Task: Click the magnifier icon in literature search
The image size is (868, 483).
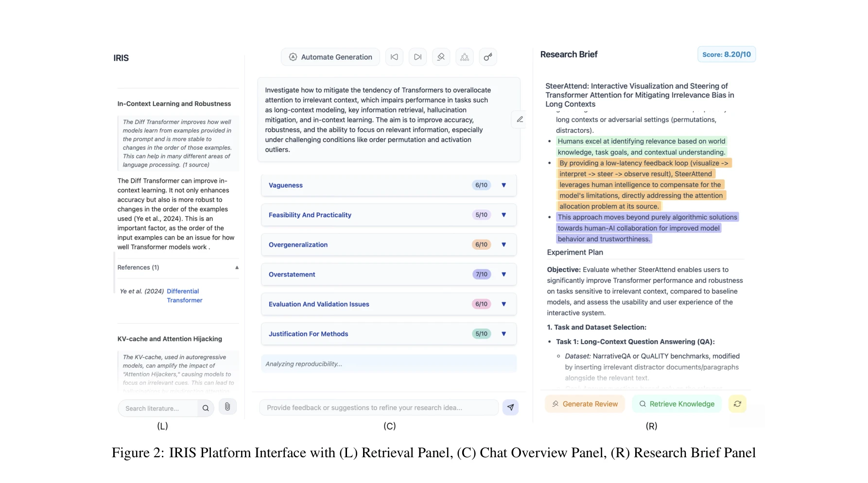Action: [206, 408]
